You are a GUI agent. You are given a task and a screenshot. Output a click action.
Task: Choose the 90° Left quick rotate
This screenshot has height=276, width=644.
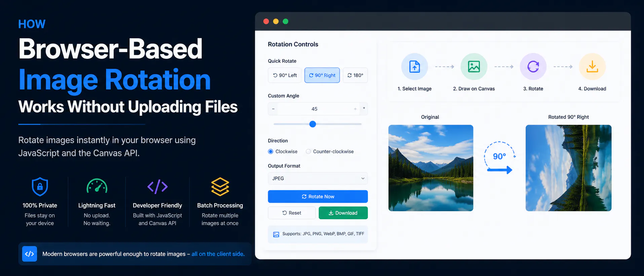click(x=285, y=75)
